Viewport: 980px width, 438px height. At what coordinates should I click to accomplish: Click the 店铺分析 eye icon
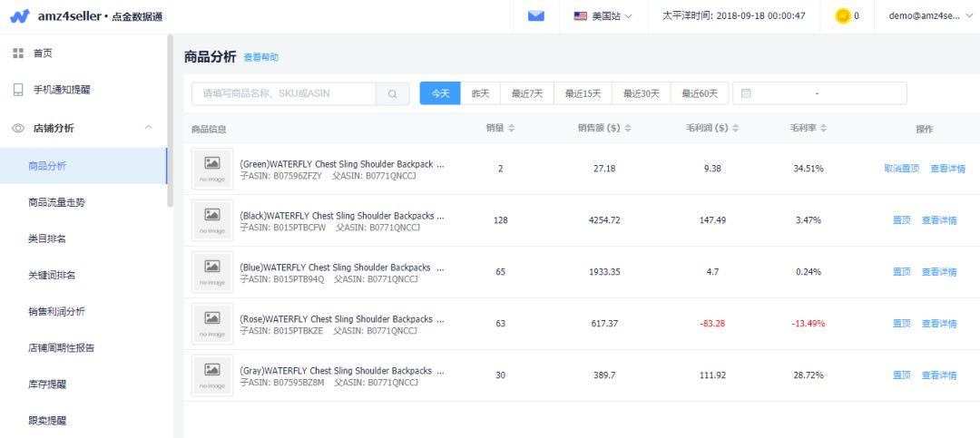click(17, 128)
